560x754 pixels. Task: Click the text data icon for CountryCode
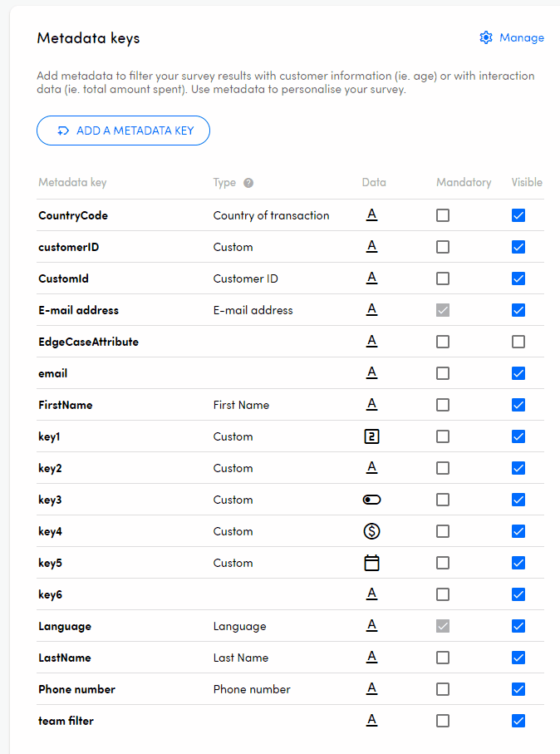click(x=371, y=215)
